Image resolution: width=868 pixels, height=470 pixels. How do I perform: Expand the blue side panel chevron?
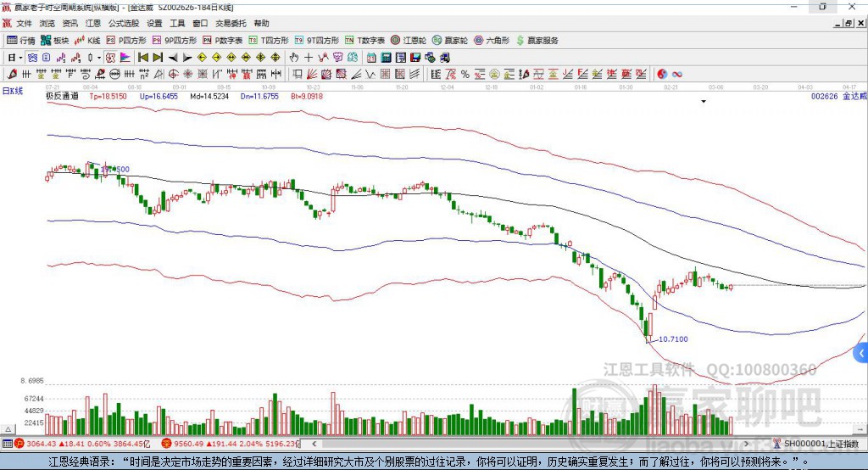click(861, 353)
